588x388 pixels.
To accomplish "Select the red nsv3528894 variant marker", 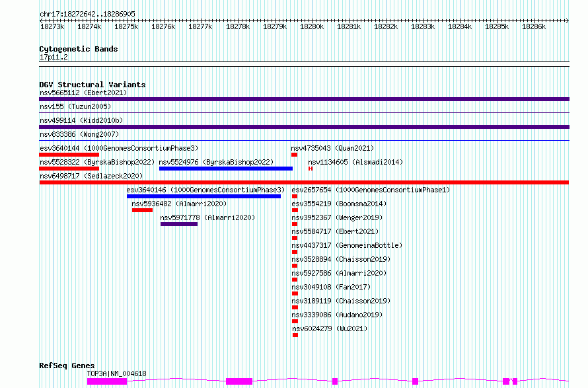I will coord(295,266).
